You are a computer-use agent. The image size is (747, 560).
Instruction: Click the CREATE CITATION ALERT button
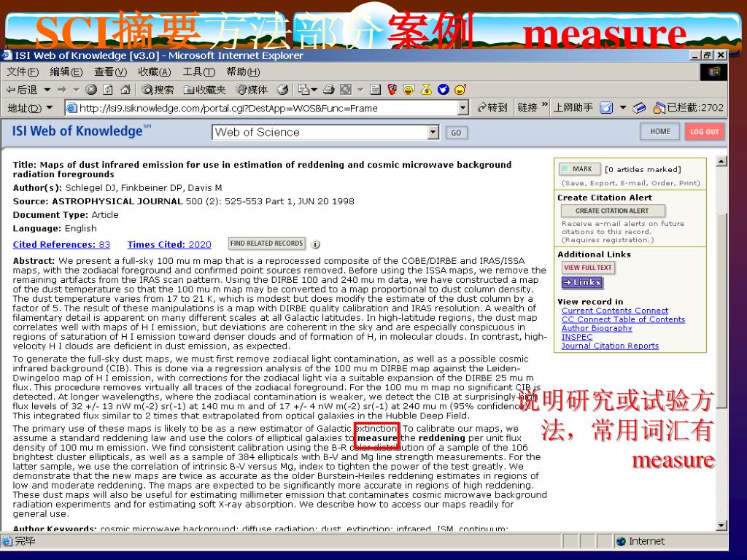click(x=613, y=211)
